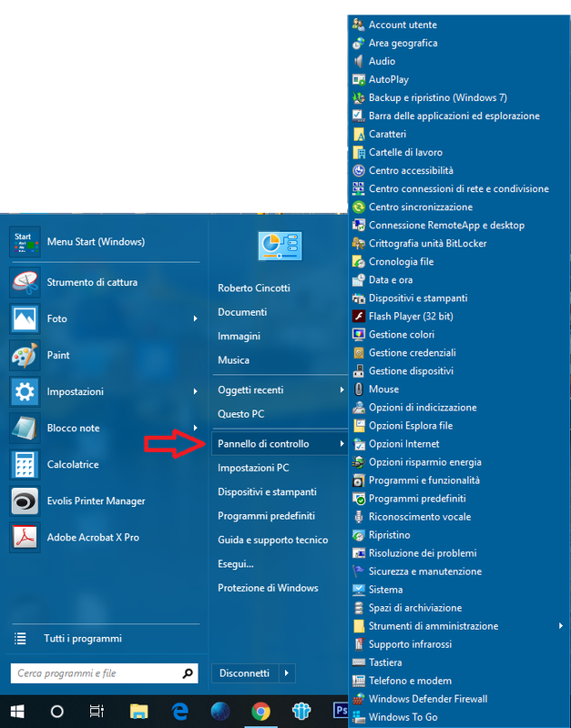This screenshot has width=571, height=728.
Task: Click the Centro sincronizzazione green icon
Action: (x=358, y=207)
